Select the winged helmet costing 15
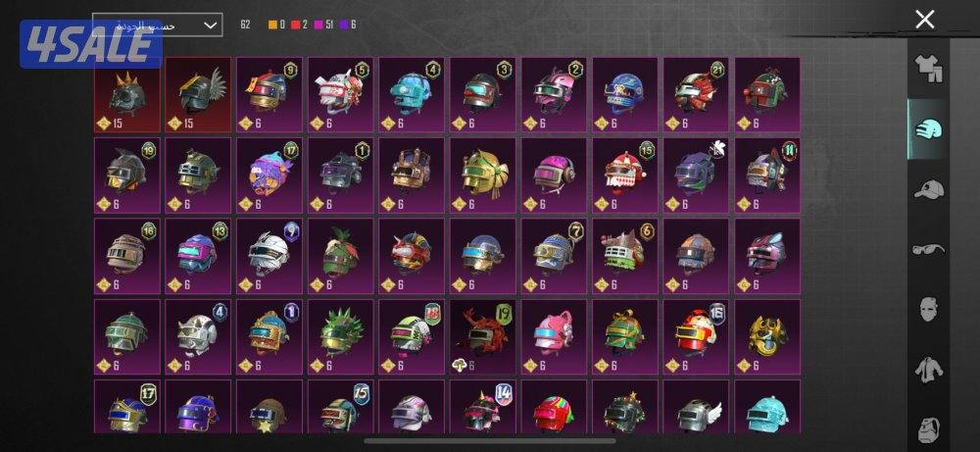This screenshot has height=452, width=980. pos(198,95)
